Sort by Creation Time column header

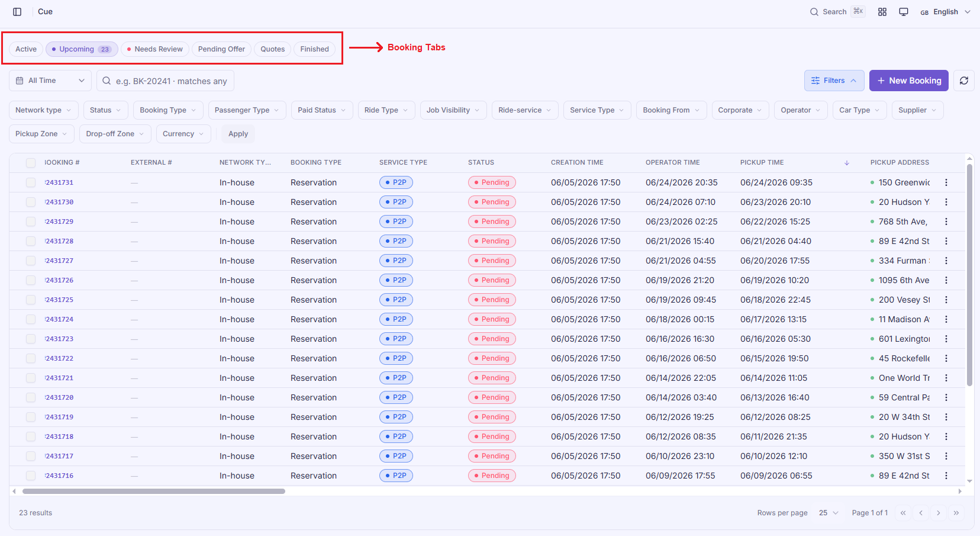(577, 162)
